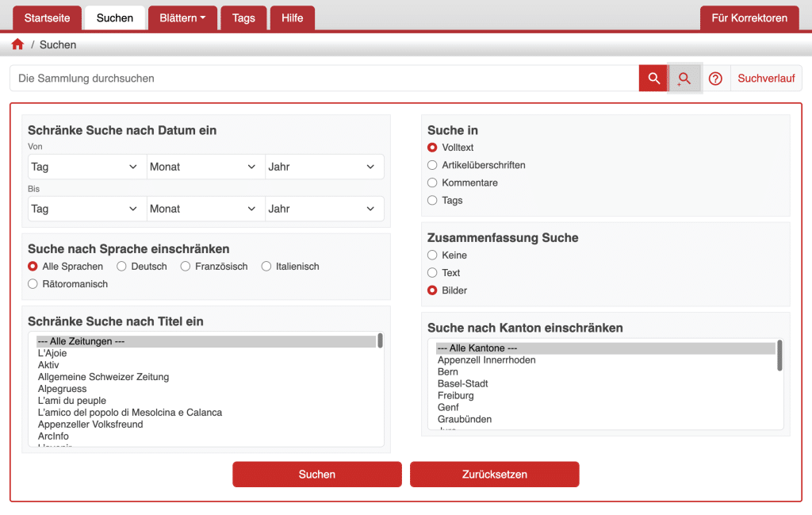The width and height of the screenshot is (812, 515).
Task: Select the Artikelüberschriften radio button
Action: pyautogui.click(x=432, y=165)
